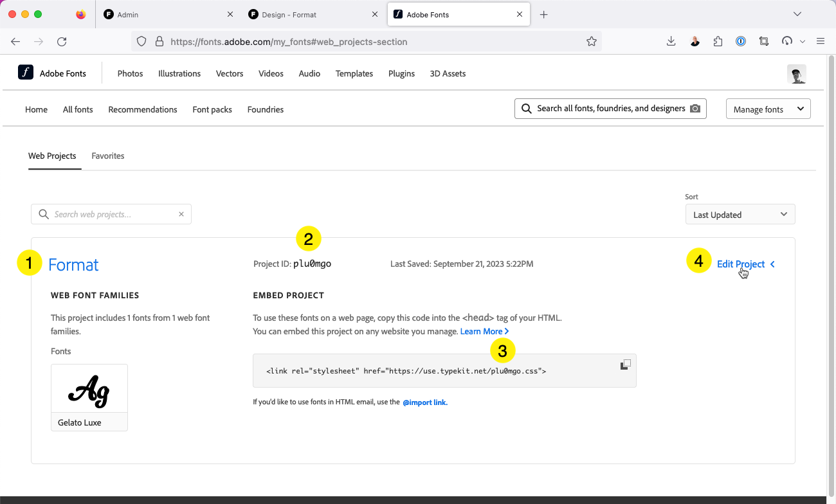
Task: Open the Gelato Luxe font thumbnail
Action: tap(89, 397)
